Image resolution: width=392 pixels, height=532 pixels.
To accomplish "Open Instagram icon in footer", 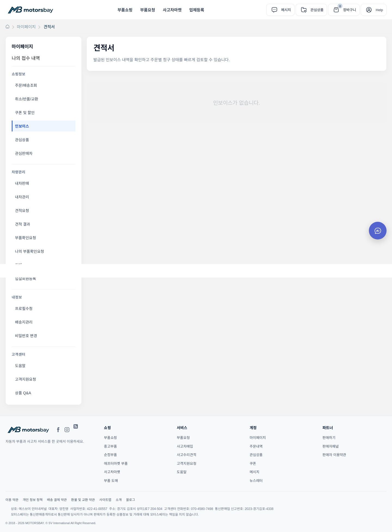I will coord(67,430).
